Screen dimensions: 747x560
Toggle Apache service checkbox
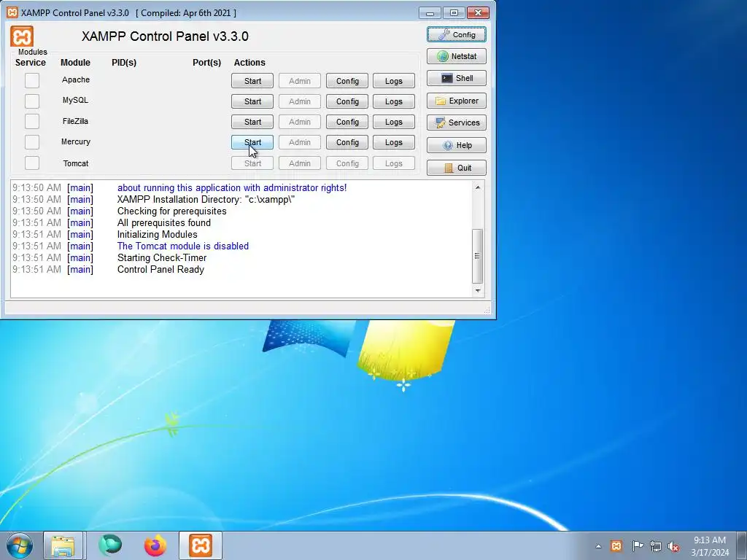click(32, 80)
